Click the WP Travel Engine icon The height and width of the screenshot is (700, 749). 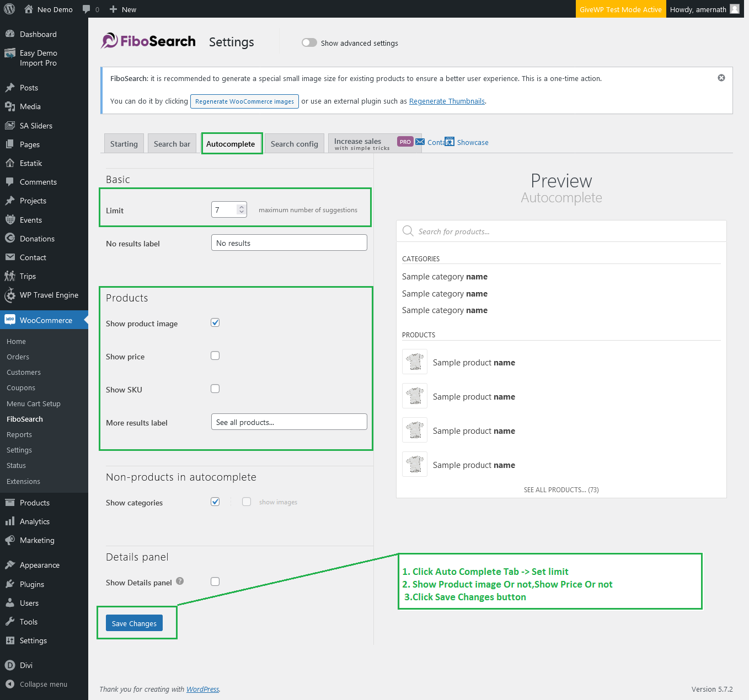click(x=10, y=295)
